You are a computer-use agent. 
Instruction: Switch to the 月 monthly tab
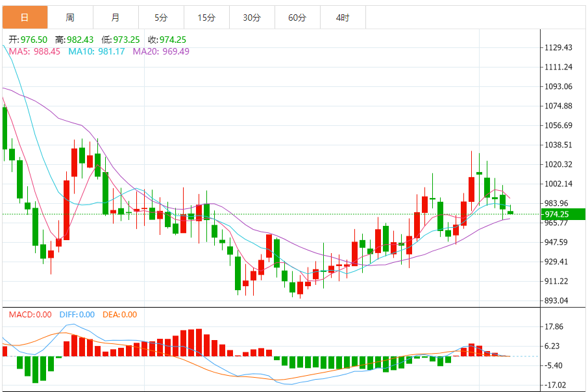click(116, 18)
